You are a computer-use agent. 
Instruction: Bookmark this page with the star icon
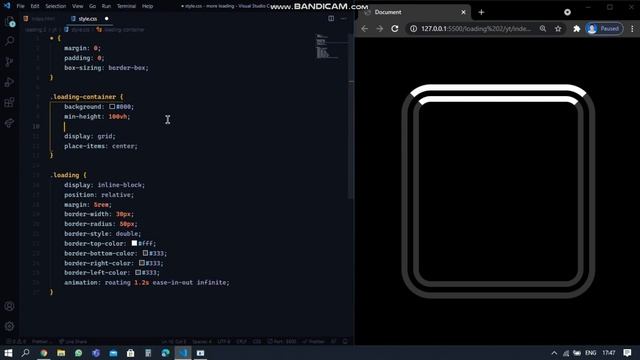click(x=558, y=29)
